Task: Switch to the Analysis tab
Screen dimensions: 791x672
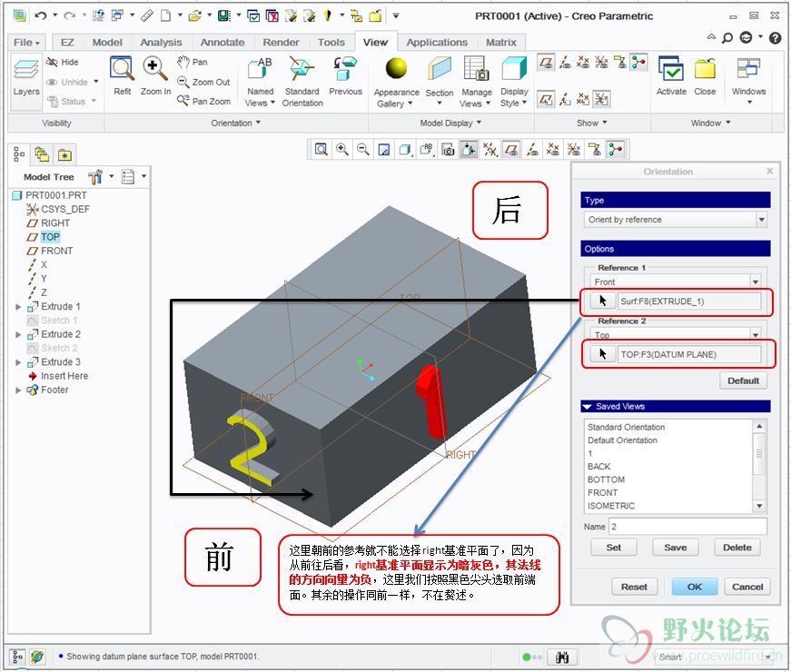Action: pyautogui.click(x=161, y=43)
